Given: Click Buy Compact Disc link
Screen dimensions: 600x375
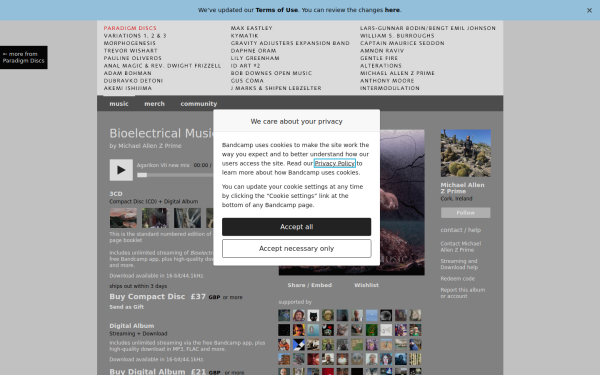Looking at the screenshot, I should (x=147, y=297).
